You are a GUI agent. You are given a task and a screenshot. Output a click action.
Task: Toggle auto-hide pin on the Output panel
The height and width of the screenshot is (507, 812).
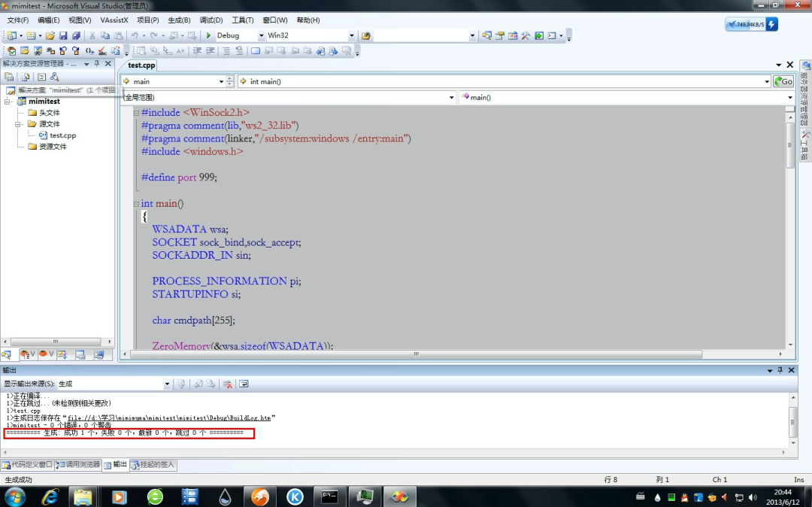tap(780, 370)
